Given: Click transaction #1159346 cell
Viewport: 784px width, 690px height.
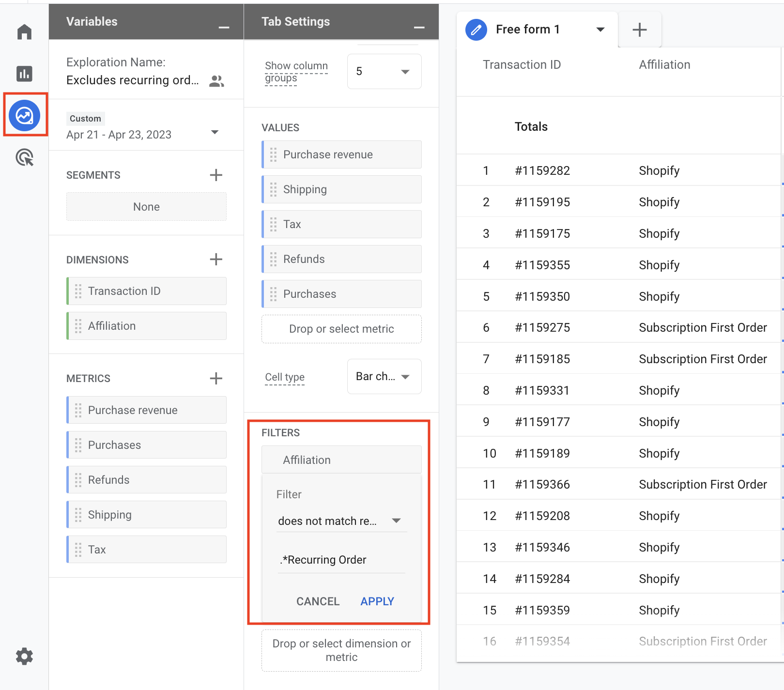Looking at the screenshot, I should click(x=542, y=547).
